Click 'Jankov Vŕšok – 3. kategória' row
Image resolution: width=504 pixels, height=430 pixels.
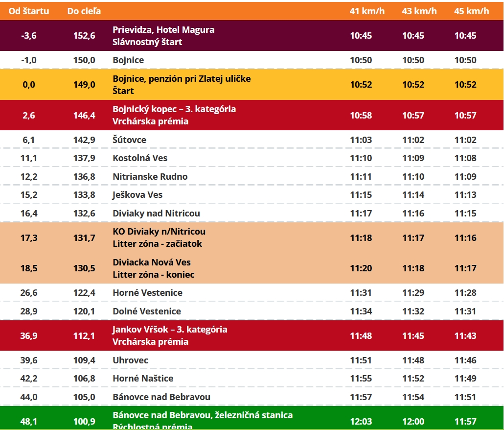[170, 330]
